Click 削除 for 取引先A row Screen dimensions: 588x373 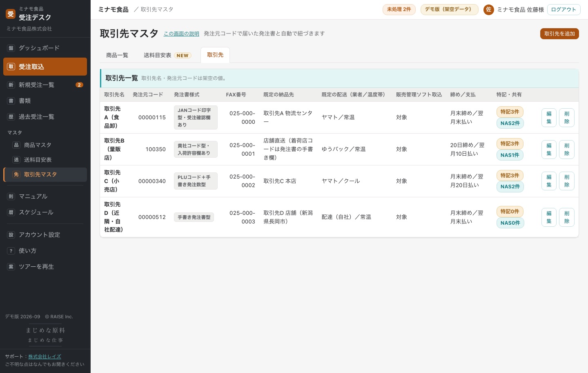point(567,118)
